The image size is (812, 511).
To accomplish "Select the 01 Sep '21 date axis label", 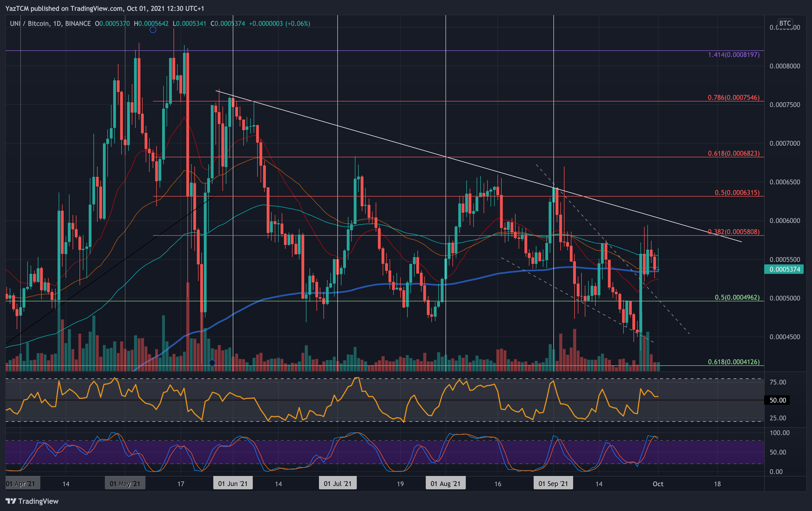I will click(x=553, y=483).
